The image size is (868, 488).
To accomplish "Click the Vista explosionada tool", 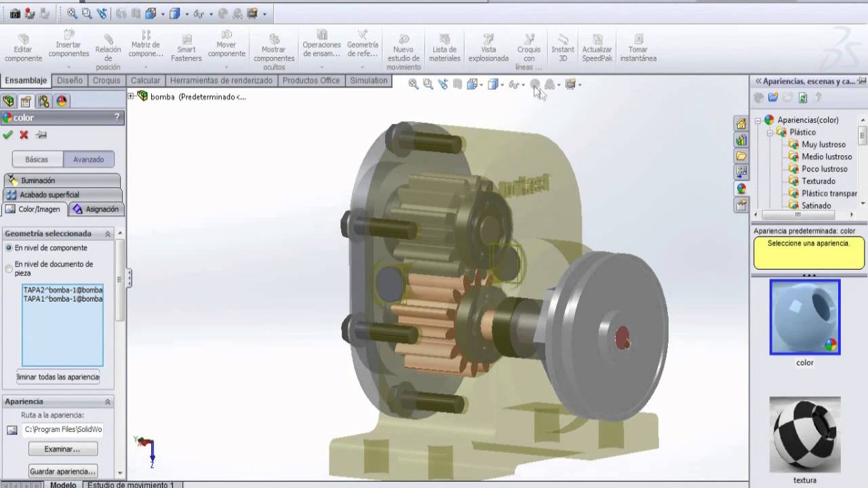I will pos(488,47).
